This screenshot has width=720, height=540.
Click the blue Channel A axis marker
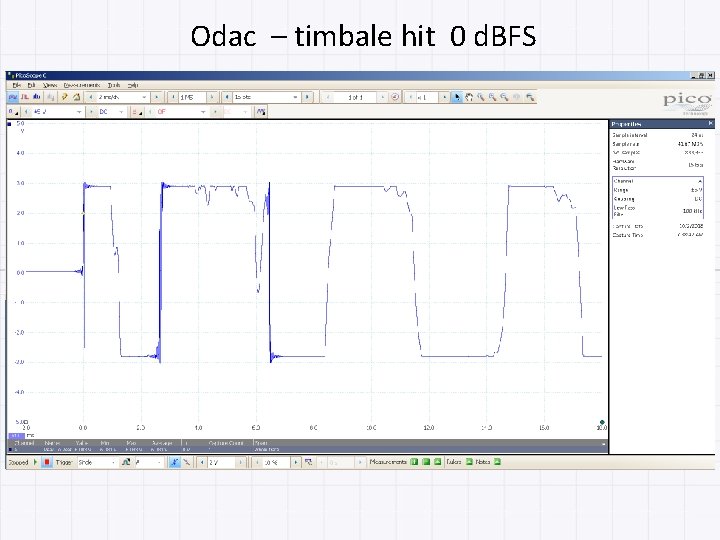[9, 124]
